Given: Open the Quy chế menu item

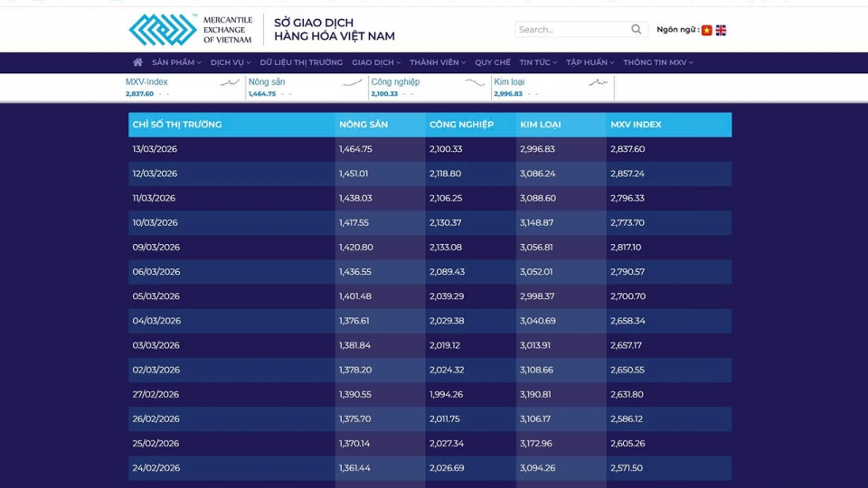Looking at the screenshot, I should (x=493, y=62).
